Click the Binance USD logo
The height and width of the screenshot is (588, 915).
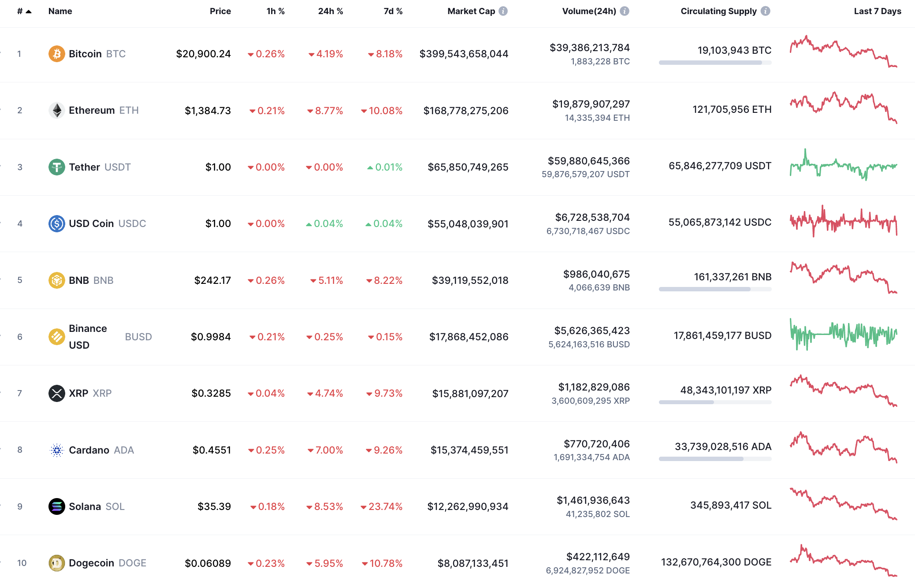point(56,336)
